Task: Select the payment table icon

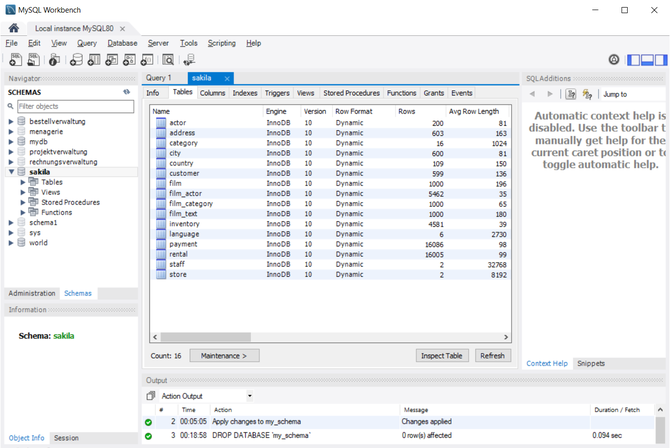Action: tap(161, 245)
